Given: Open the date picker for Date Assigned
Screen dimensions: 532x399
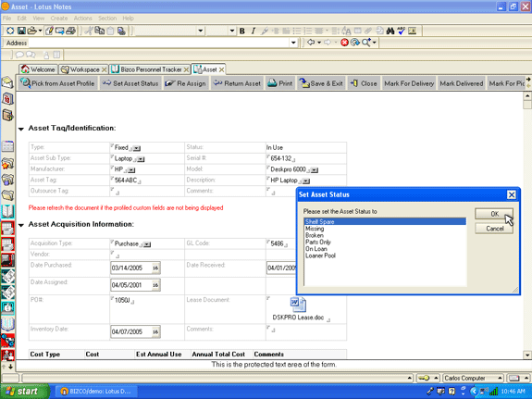Looking at the screenshot, I should point(155,285).
